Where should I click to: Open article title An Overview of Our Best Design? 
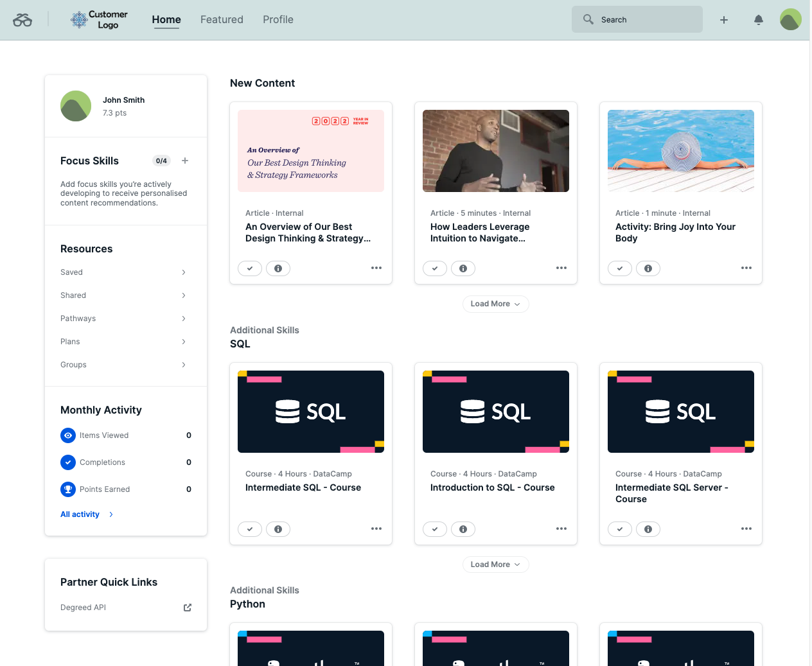pos(308,232)
